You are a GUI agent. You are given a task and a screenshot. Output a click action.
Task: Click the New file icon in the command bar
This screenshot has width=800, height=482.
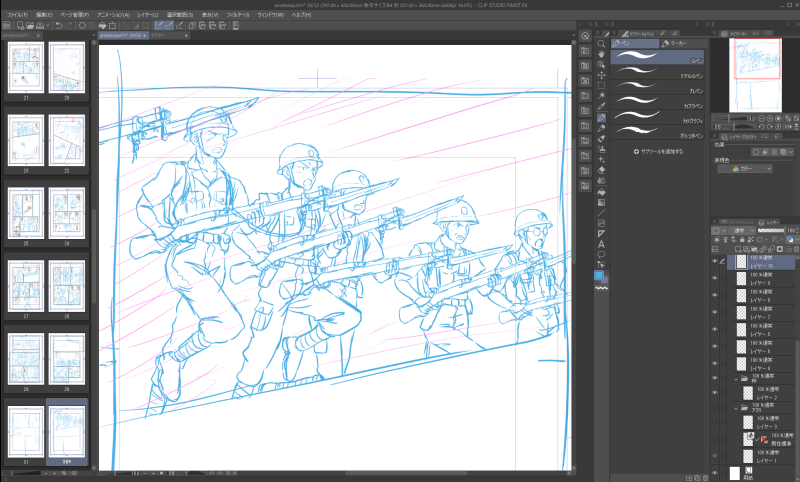[x=20, y=26]
